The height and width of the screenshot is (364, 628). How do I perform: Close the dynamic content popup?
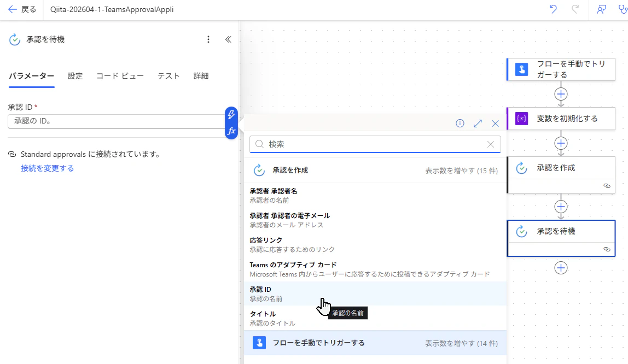pos(496,123)
